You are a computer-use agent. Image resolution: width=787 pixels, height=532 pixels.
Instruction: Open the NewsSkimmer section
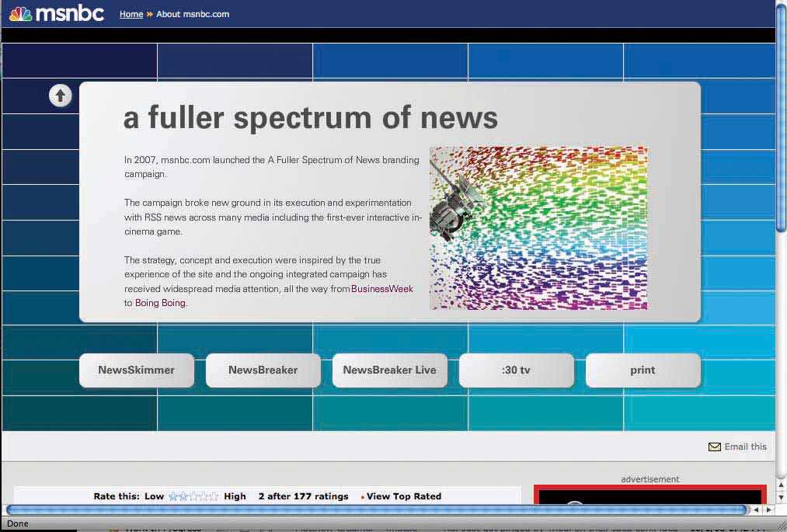click(x=136, y=370)
